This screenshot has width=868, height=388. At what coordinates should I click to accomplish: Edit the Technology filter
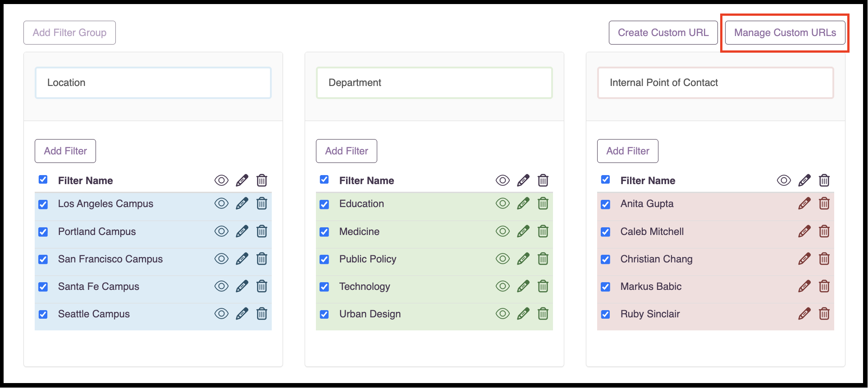(523, 286)
